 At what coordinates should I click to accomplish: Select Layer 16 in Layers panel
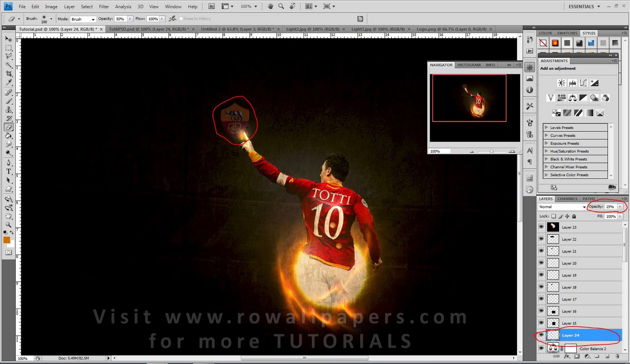coord(584,311)
